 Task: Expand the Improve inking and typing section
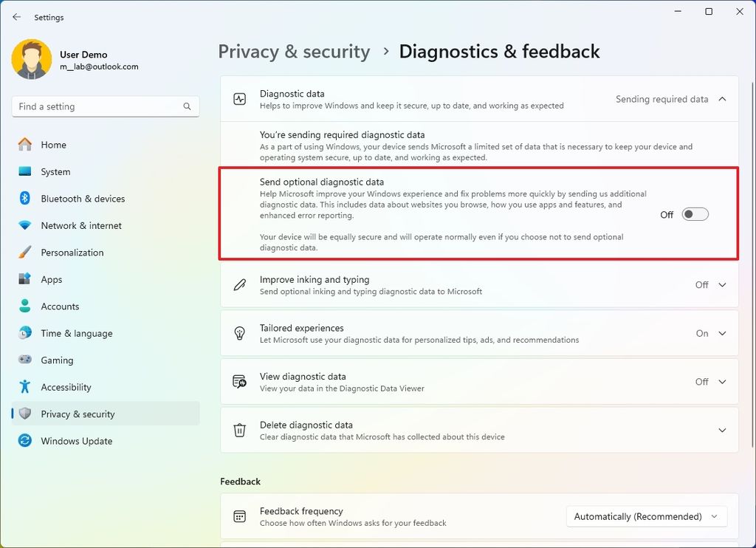722,285
